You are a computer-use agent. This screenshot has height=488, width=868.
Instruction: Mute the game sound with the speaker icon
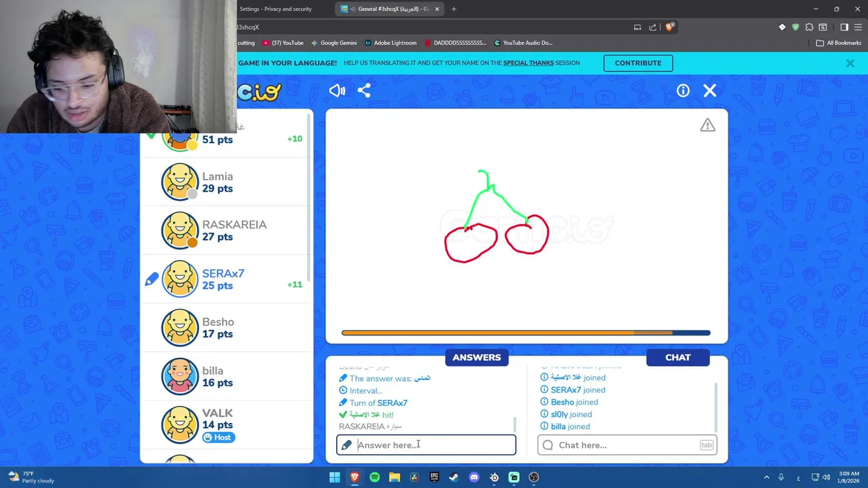[x=337, y=91]
